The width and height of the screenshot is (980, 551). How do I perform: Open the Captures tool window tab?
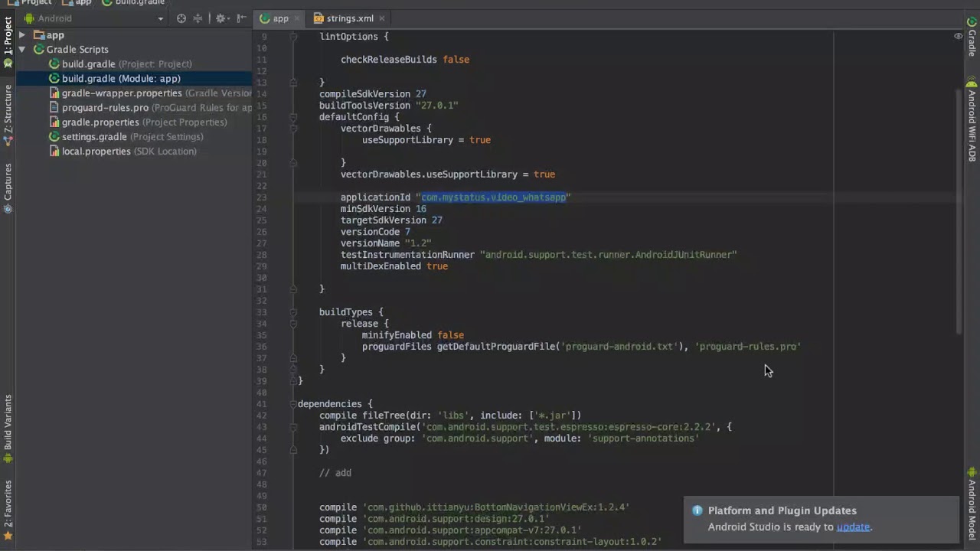click(x=8, y=188)
